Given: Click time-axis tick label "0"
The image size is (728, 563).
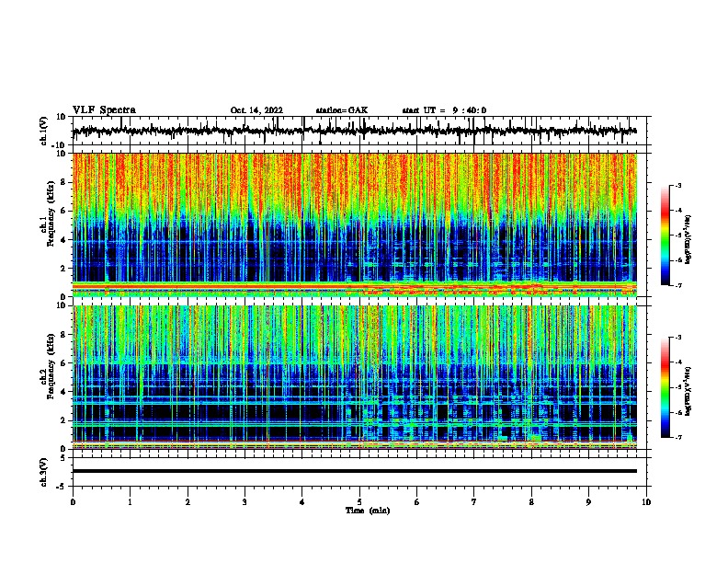Looking at the screenshot, I should pyautogui.click(x=73, y=502).
